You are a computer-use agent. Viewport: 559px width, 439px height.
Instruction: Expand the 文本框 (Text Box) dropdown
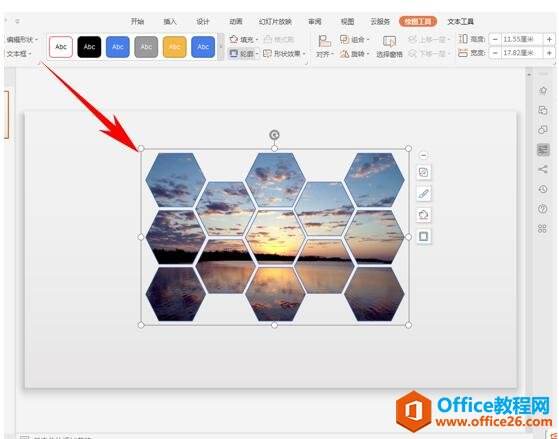pyautogui.click(x=19, y=54)
